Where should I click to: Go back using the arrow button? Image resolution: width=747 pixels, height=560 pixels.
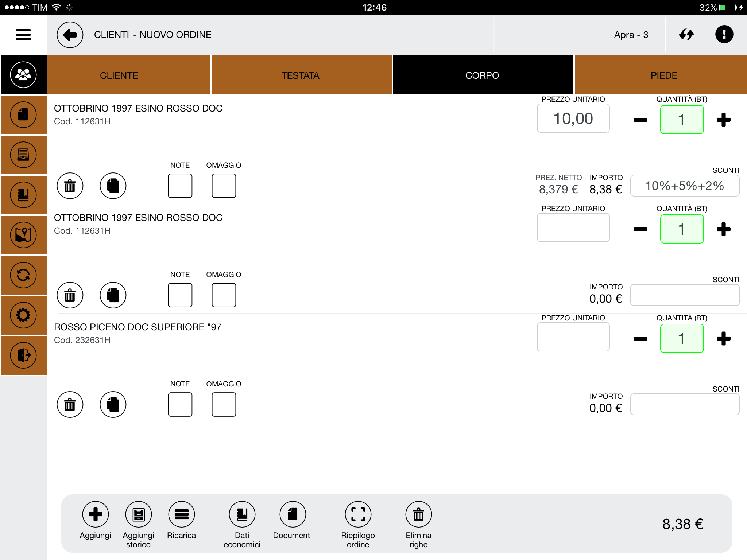(x=70, y=35)
